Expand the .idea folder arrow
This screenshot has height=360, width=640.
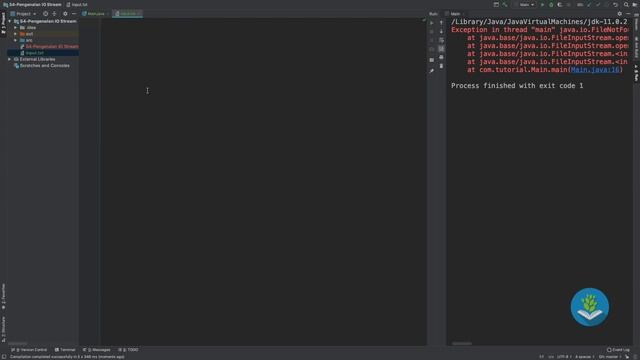[16, 27]
